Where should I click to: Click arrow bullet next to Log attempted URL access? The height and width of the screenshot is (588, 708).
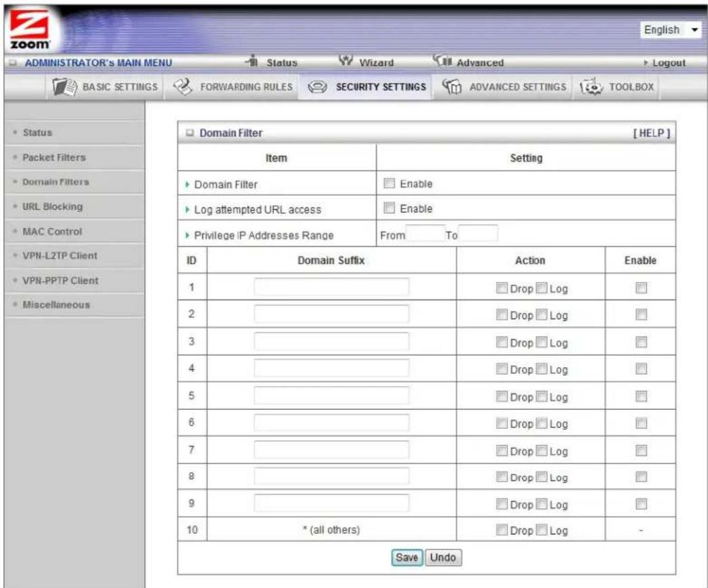[x=188, y=209]
